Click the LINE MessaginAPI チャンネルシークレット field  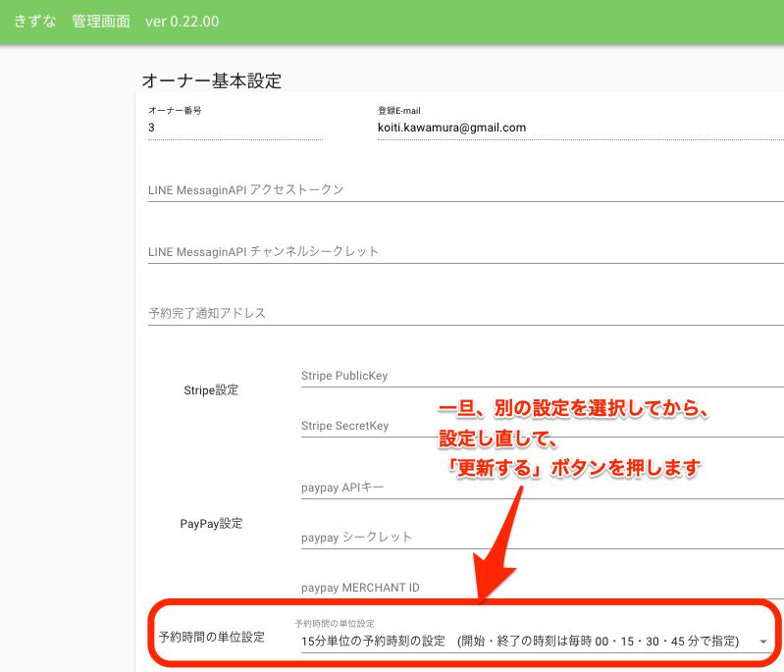tap(465, 251)
